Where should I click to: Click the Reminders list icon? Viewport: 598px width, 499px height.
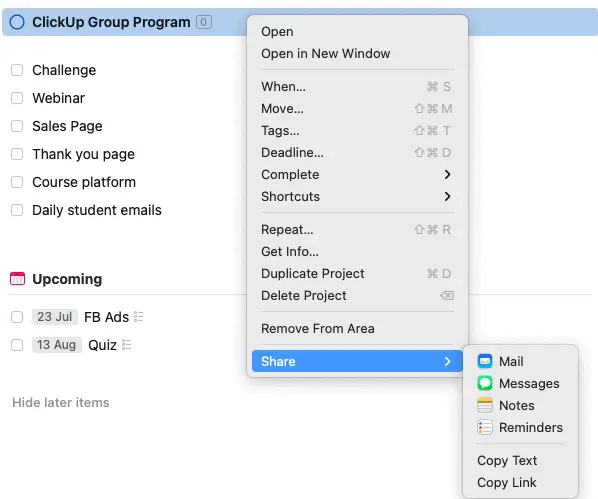(485, 427)
